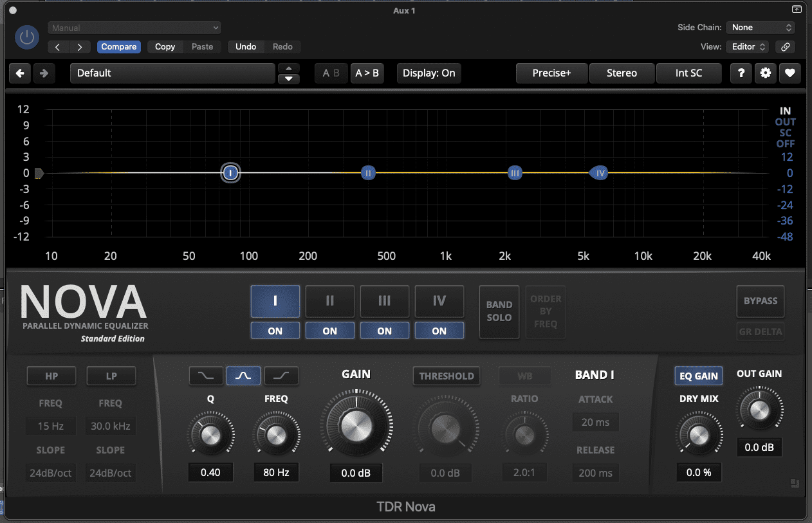
Task: Click the grey high-pass marker on graph
Action: click(39, 173)
